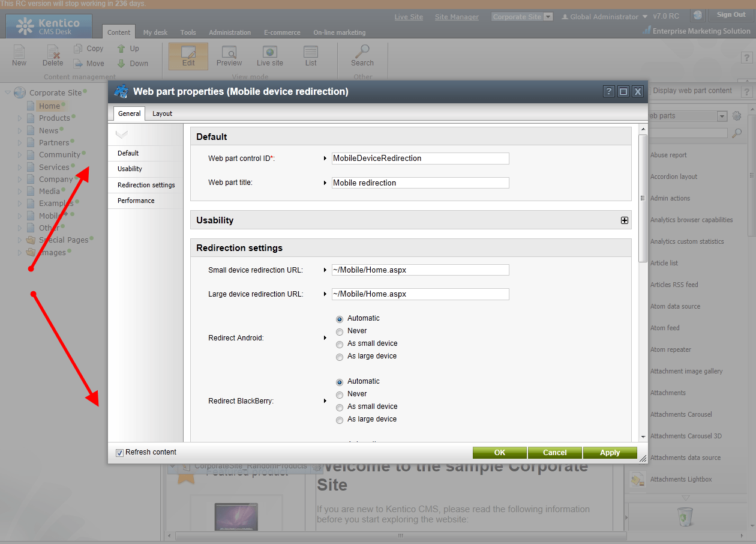Click the Delete document icon

pyautogui.click(x=53, y=56)
